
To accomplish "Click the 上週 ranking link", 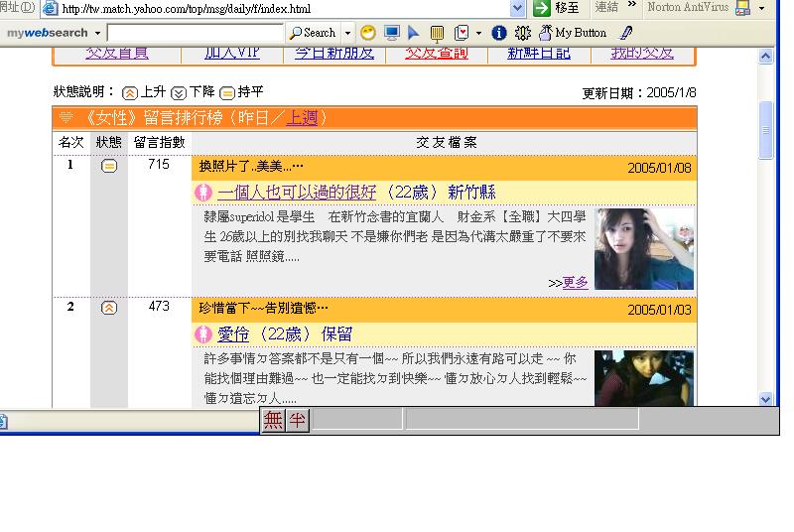I will pyautogui.click(x=302, y=118).
